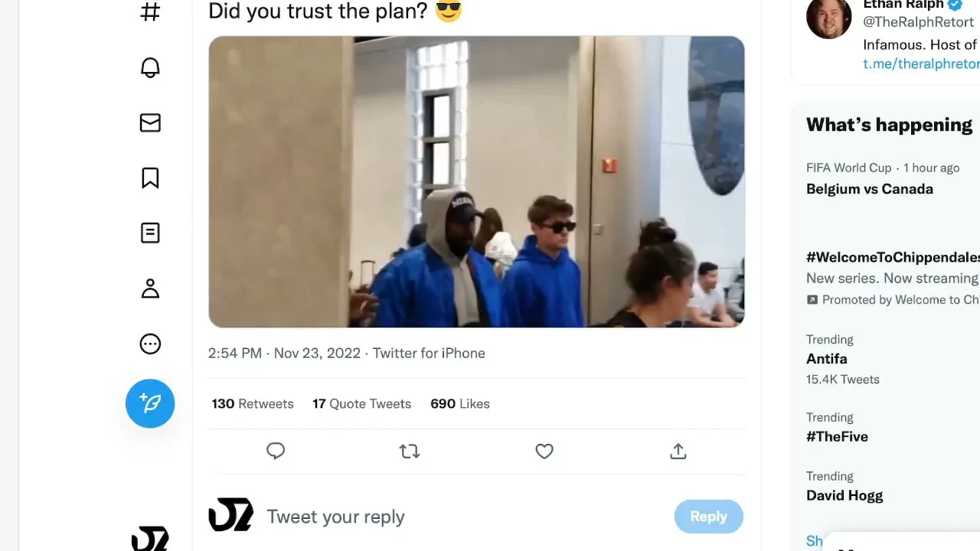Screen dimensions: 980x551
Task: Click the blue compose Tweet button
Action: coord(150,403)
